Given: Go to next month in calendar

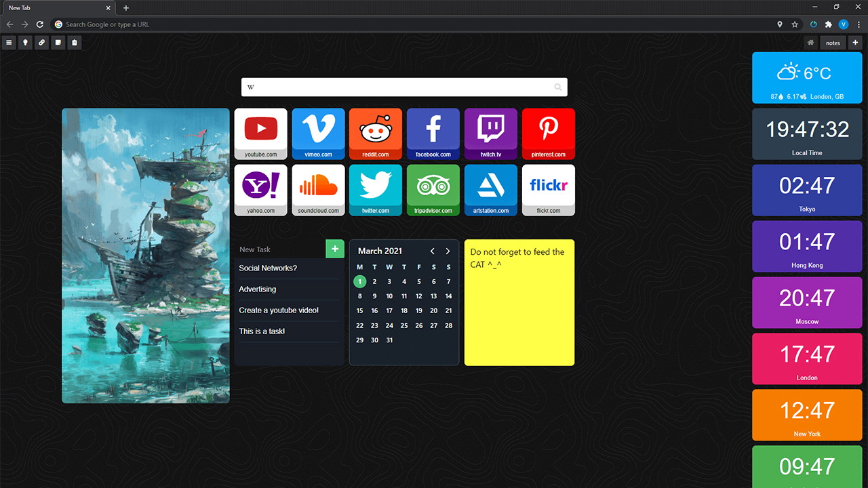Looking at the screenshot, I should (448, 251).
